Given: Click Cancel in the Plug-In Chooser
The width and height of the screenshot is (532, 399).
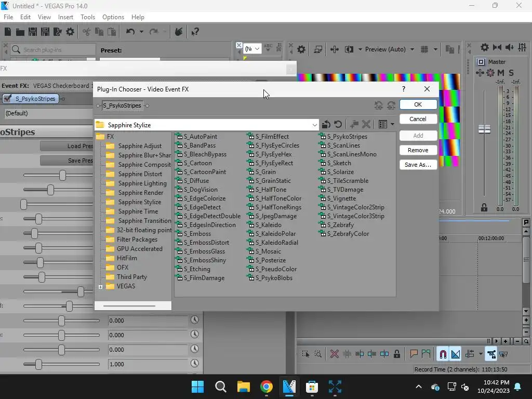Looking at the screenshot, I should (x=418, y=119).
